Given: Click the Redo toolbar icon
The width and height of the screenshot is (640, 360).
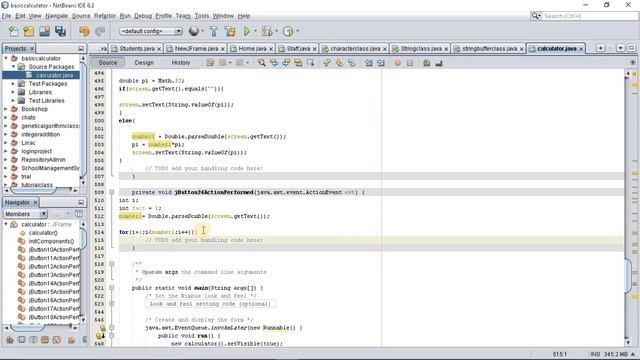Looking at the screenshot, I should [x=100, y=31].
